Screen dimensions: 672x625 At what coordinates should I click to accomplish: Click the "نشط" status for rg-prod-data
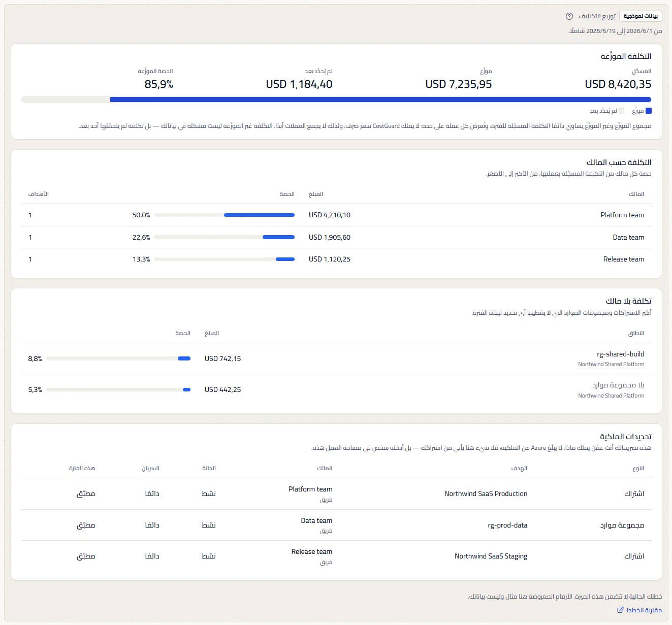click(x=209, y=525)
